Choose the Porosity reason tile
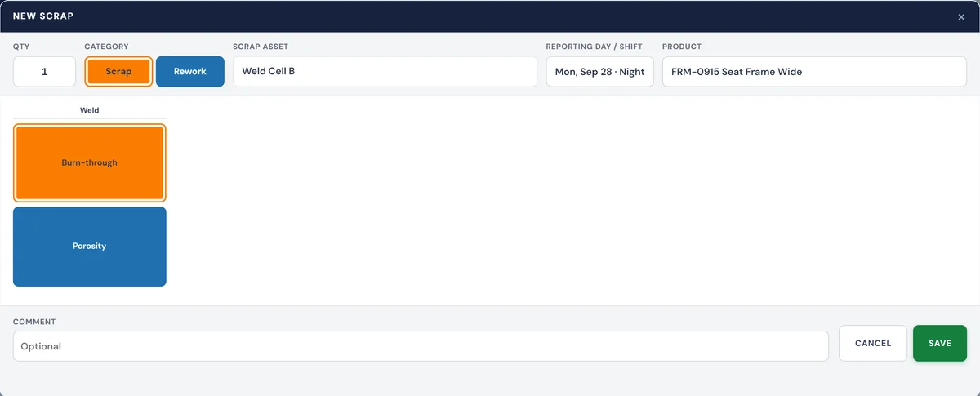Viewport: 980px width, 396px height. click(x=90, y=247)
